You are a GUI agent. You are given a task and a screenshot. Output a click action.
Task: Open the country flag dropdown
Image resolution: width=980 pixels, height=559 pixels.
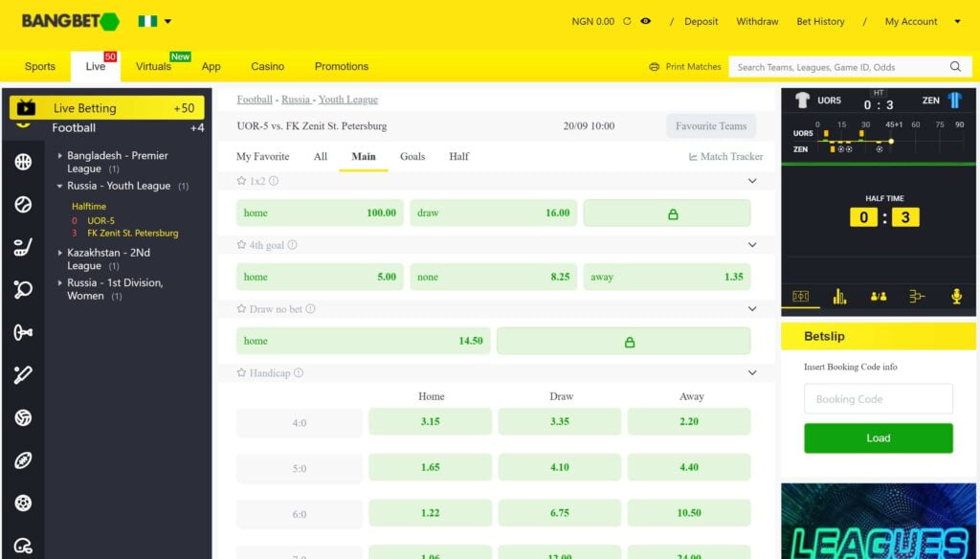(x=154, y=21)
